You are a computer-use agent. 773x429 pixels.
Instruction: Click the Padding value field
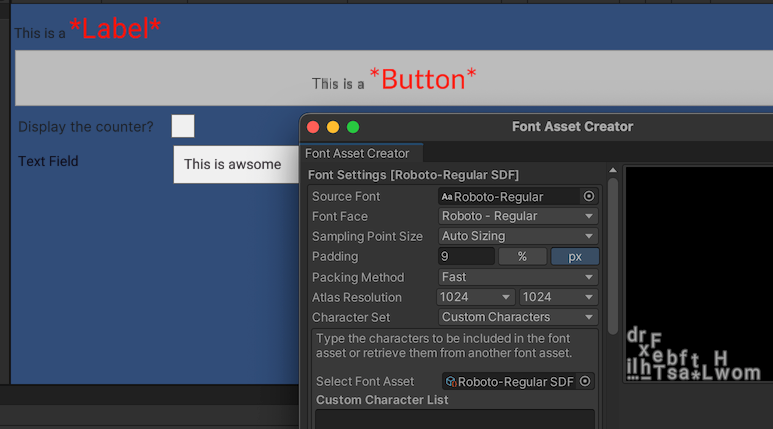coord(466,257)
